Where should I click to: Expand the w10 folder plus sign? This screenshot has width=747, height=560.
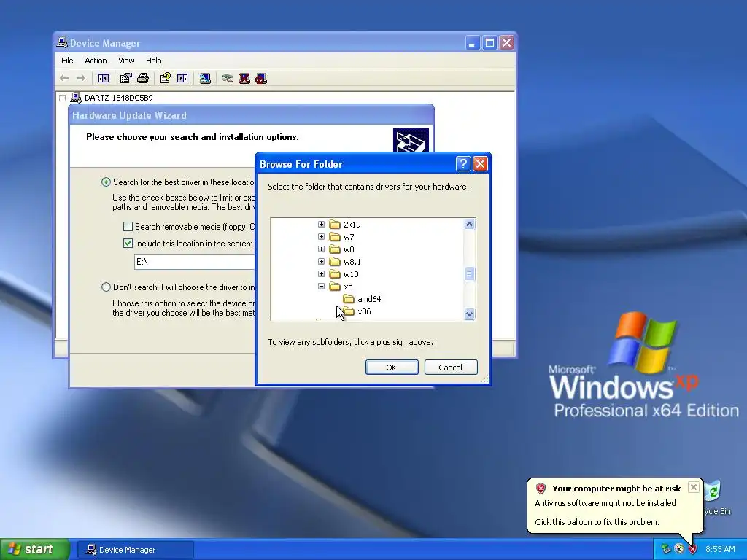[x=321, y=274]
